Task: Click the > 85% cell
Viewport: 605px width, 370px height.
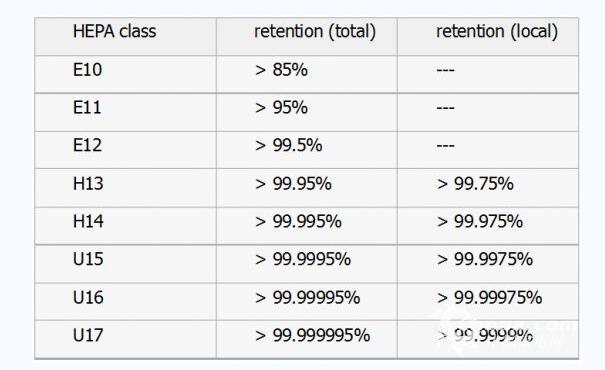Action: (x=281, y=70)
